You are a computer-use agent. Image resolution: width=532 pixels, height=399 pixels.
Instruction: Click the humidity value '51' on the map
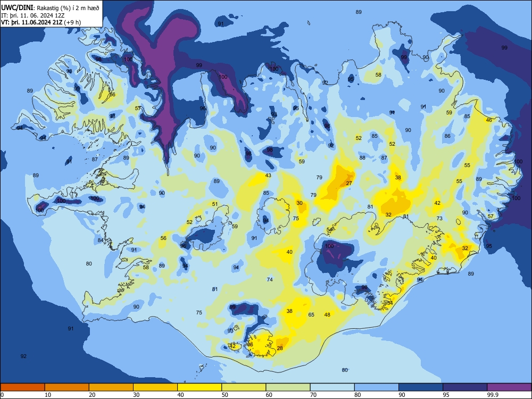click(215, 204)
